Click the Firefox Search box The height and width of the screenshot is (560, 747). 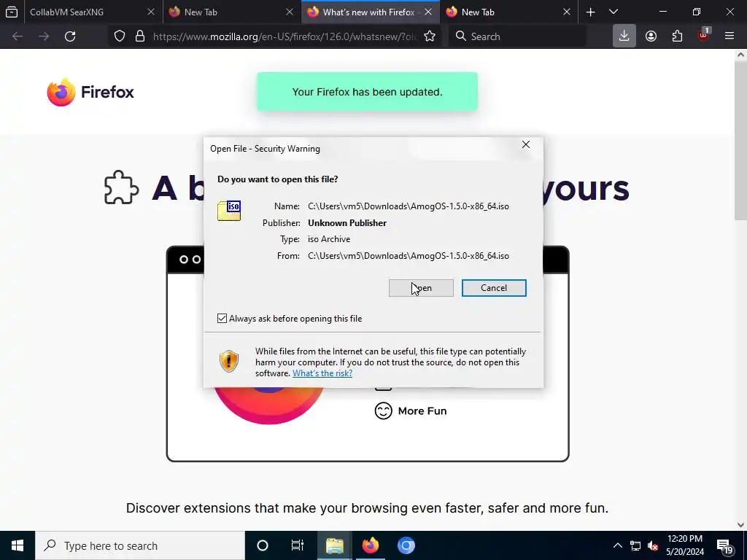point(517,36)
